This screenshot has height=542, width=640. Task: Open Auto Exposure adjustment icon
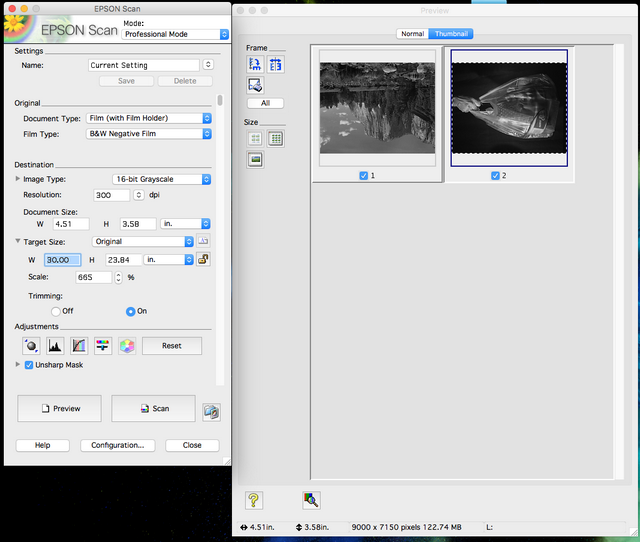point(31,346)
